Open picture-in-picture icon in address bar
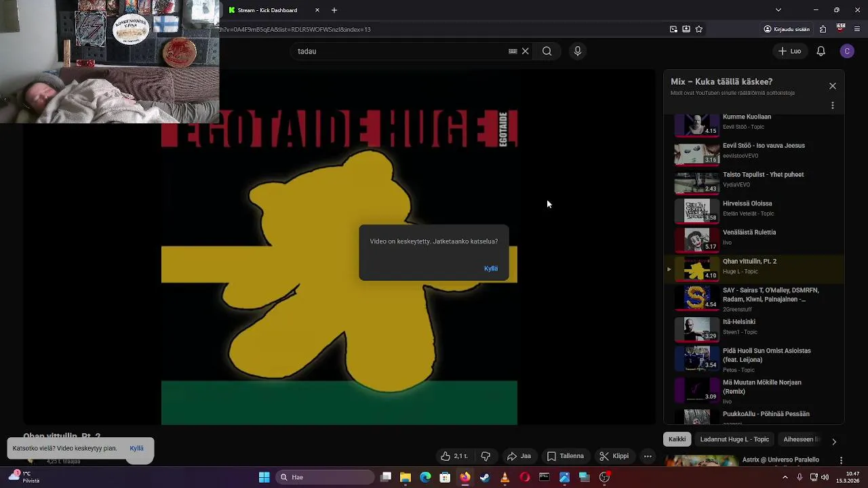 tap(673, 29)
